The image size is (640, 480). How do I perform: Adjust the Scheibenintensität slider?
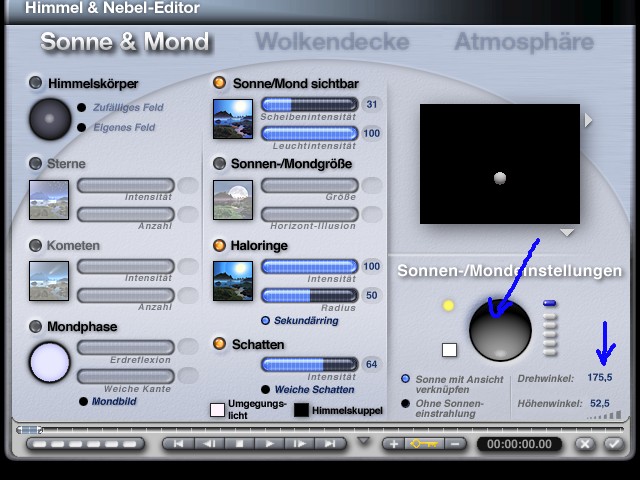(310, 104)
